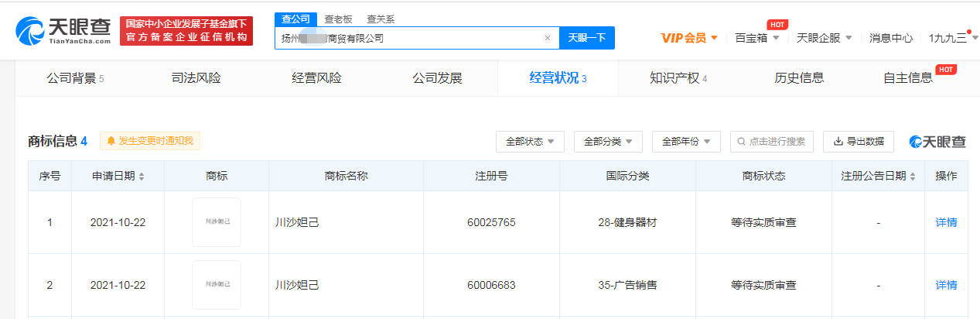Open the 全部状态 filter dropdown

tap(530, 142)
